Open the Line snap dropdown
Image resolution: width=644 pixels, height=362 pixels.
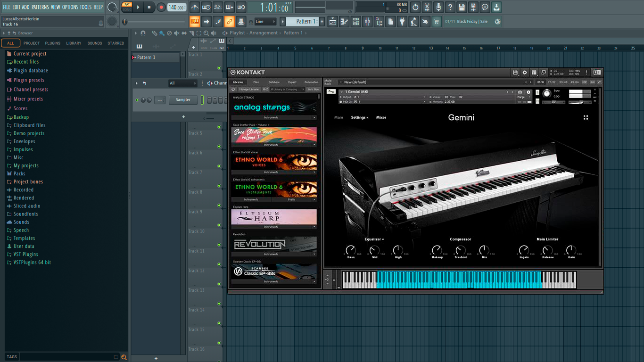265,21
